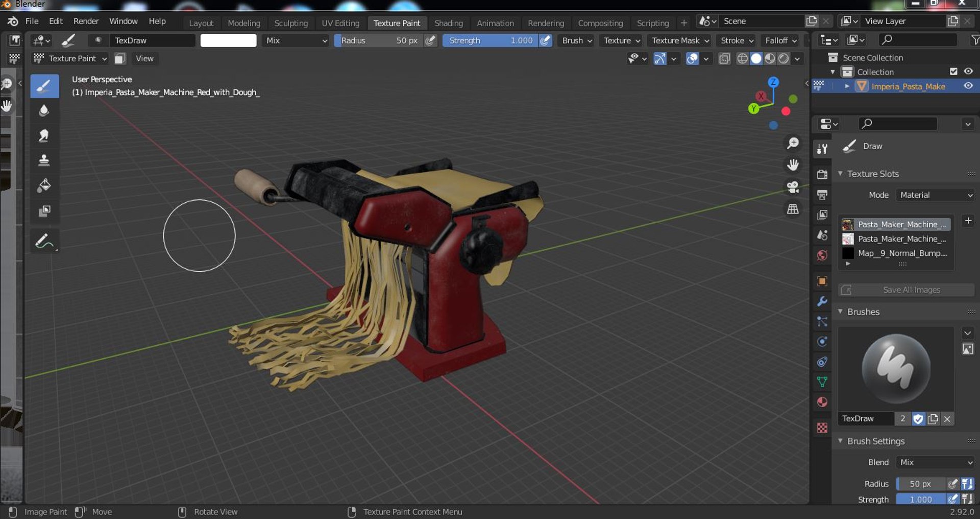Click the viewport pan hand icon
The height and width of the screenshot is (519, 980).
[793, 165]
